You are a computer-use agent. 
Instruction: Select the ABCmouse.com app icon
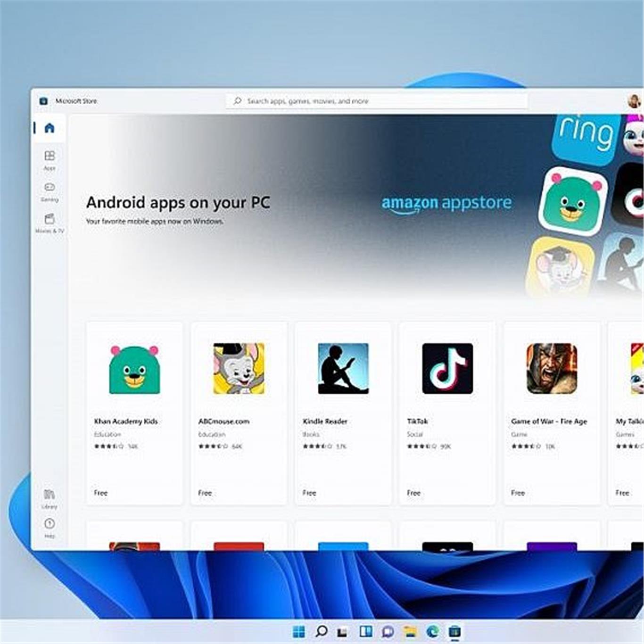pyautogui.click(x=239, y=369)
